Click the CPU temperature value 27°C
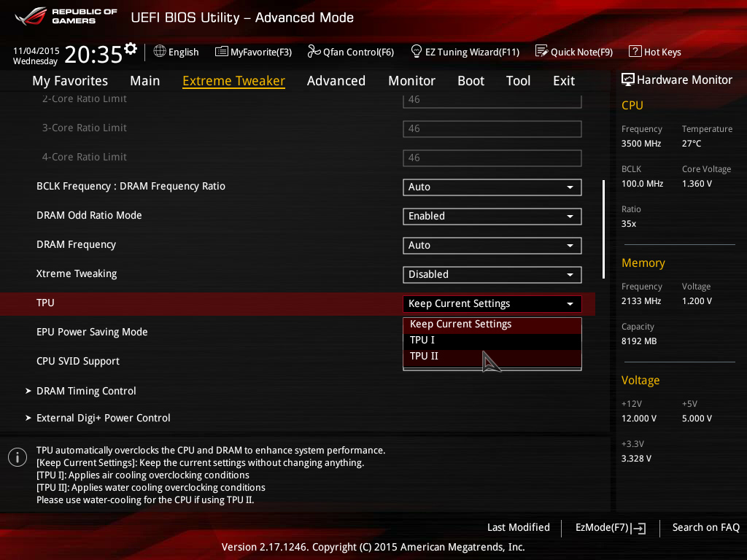Screen dimensions: 747x560 pos(692,144)
